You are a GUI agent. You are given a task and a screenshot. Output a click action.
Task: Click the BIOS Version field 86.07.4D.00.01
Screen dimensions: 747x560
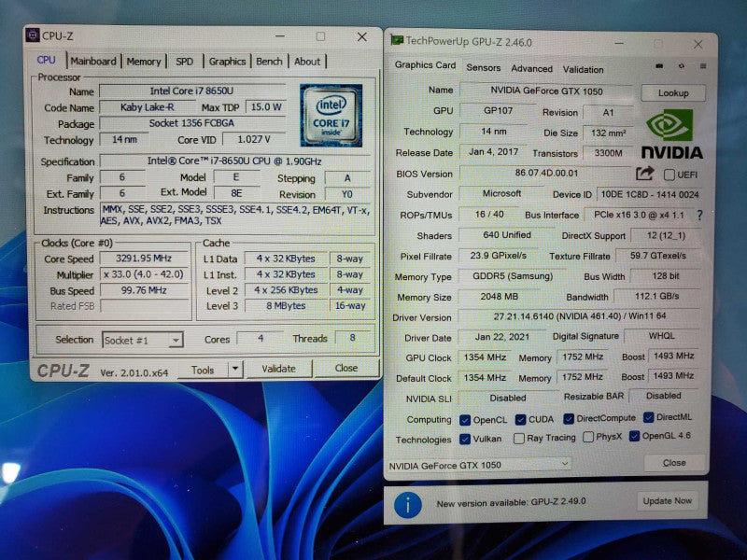tap(546, 173)
